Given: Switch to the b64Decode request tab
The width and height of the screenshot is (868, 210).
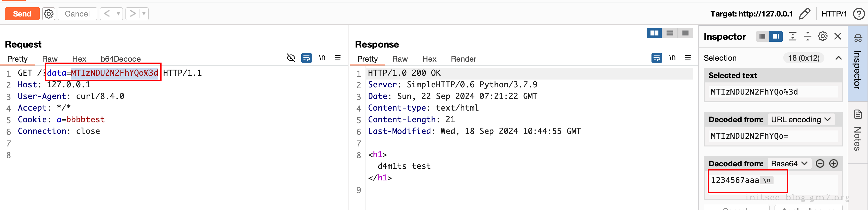Looking at the screenshot, I should pos(120,59).
